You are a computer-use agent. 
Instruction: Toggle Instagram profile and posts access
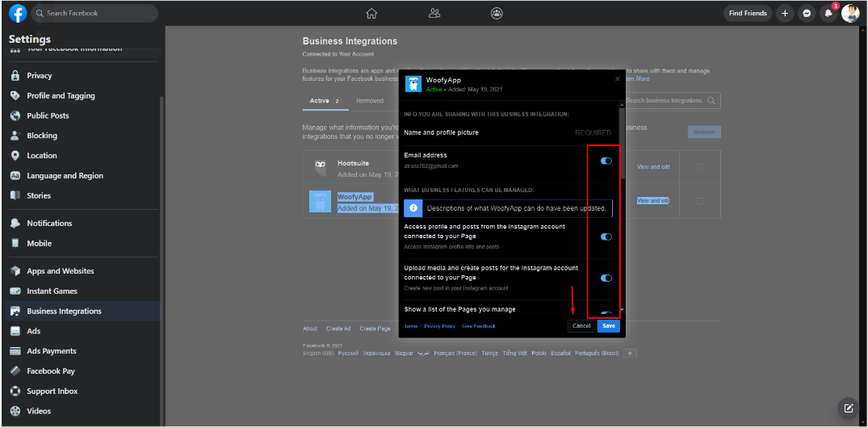(x=606, y=237)
